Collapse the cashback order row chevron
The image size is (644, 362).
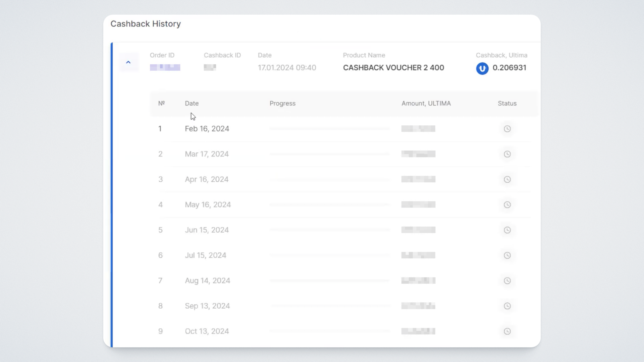pos(128,62)
